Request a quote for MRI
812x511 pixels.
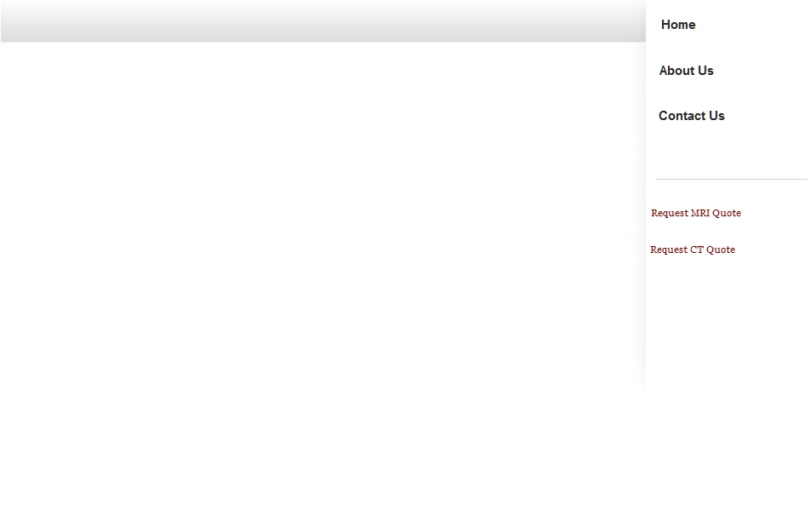click(x=695, y=213)
